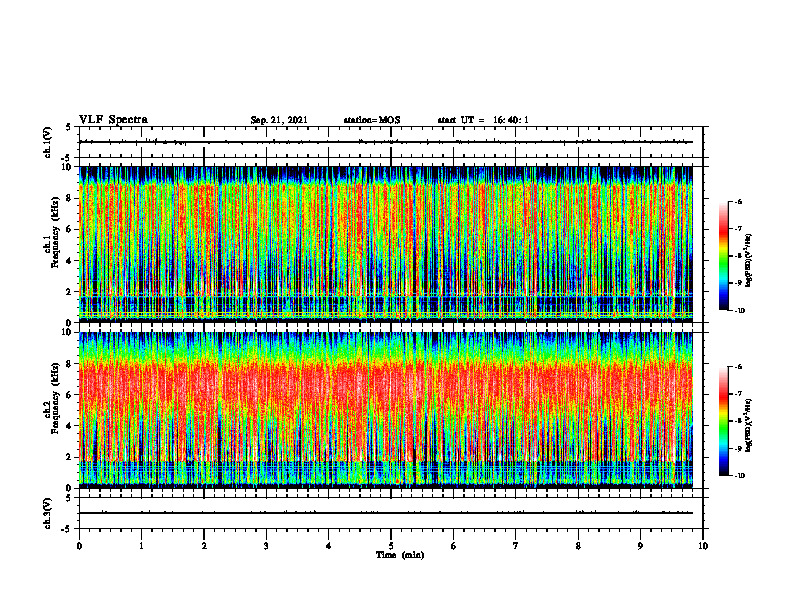The width and height of the screenshot is (792, 612).
Task: Click the time axis tick label "1"
Action: click(x=141, y=546)
